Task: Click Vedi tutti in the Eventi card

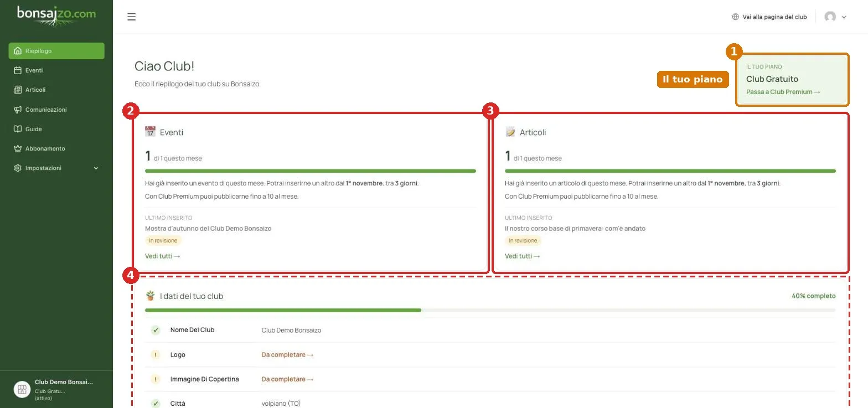Action: point(163,256)
